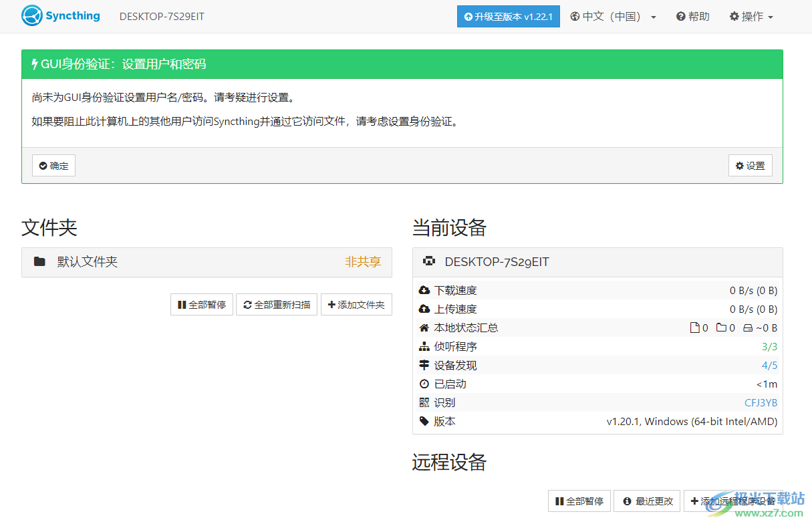812x524 pixels.
Task: Click the QR code icon by 识别
Action: tap(424, 403)
